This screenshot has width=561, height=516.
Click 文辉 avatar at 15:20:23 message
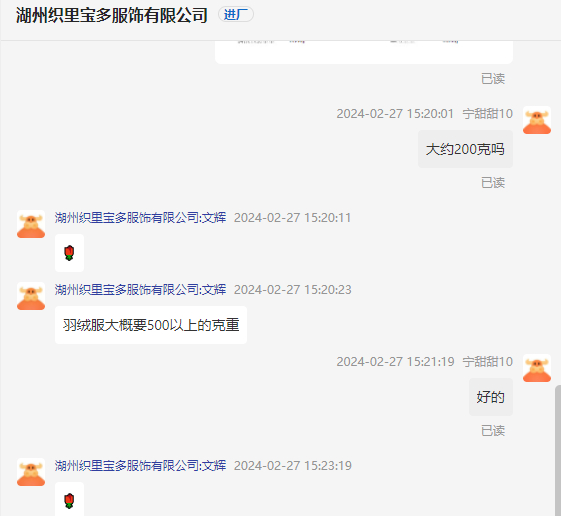tap(31, 296)
